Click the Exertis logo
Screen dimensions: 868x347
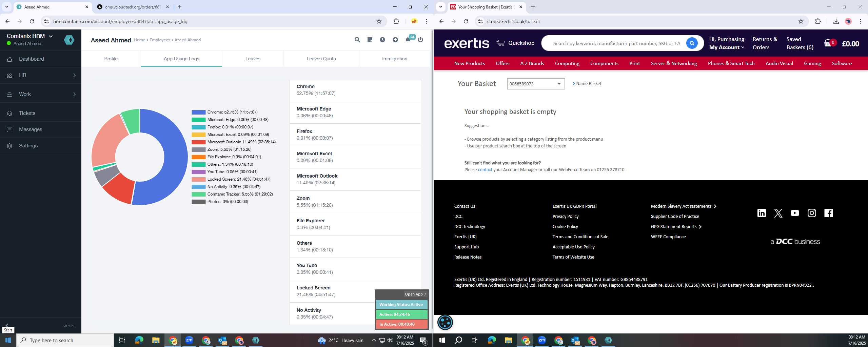click(467, 43)
